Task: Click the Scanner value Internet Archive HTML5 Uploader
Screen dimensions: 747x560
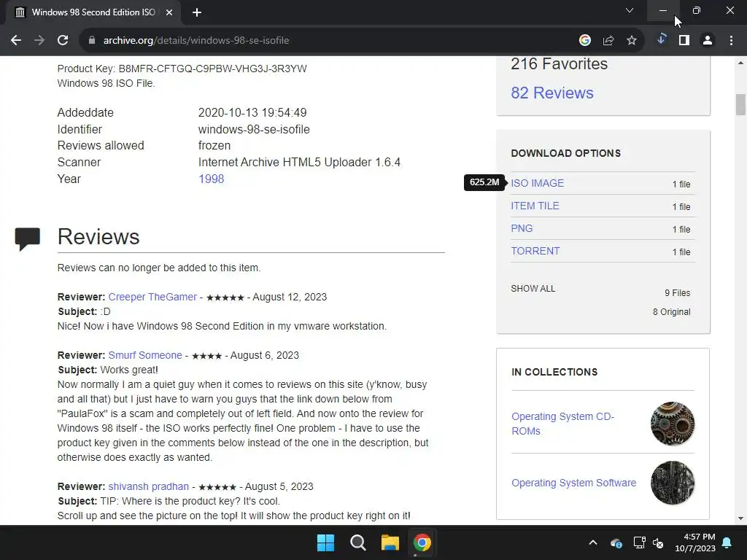Action: pos(299,163)
